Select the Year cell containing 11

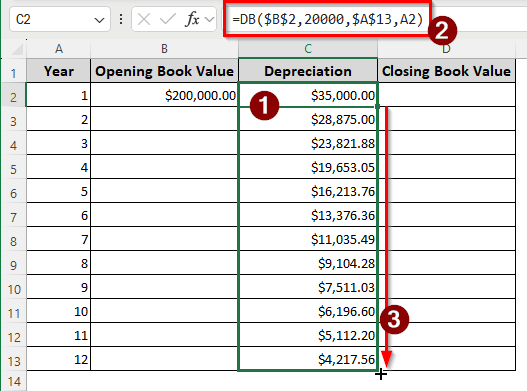tap(58, 335)
